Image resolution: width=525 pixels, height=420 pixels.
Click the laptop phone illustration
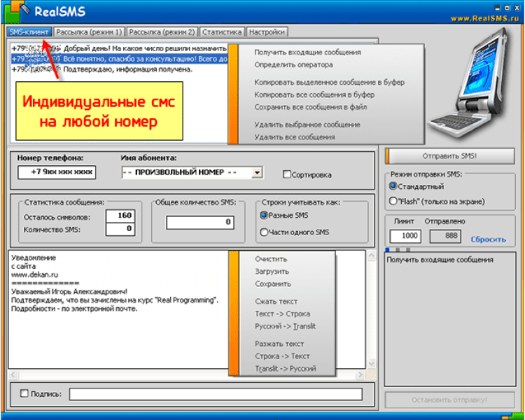(471, 84)
